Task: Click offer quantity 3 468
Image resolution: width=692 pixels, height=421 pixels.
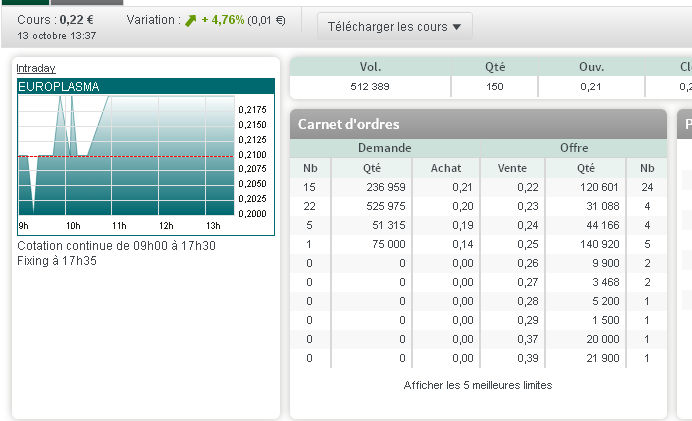Action: point(606,282)
